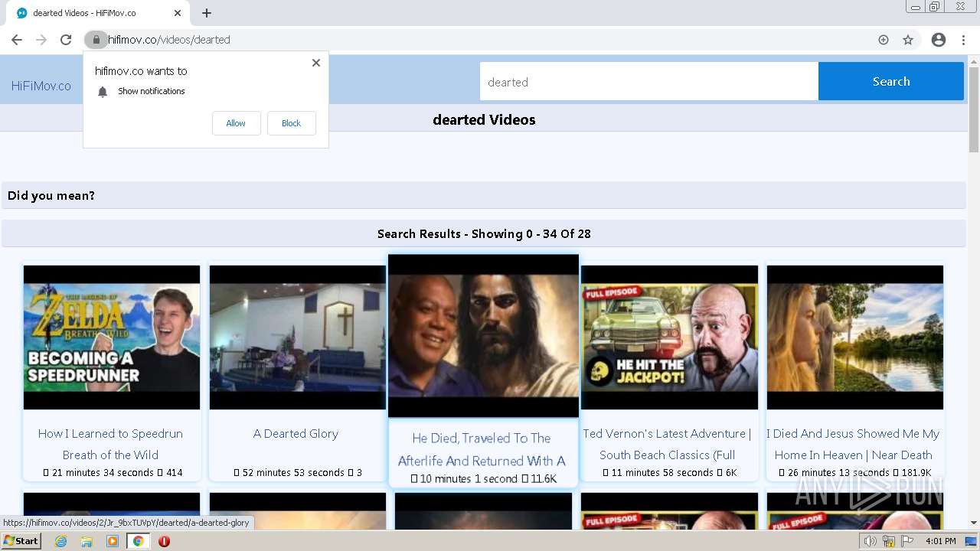This screenshot has height=551, width=980.
Task: Click the red stop-sign taskbar icon
Action: pos(164,541)
